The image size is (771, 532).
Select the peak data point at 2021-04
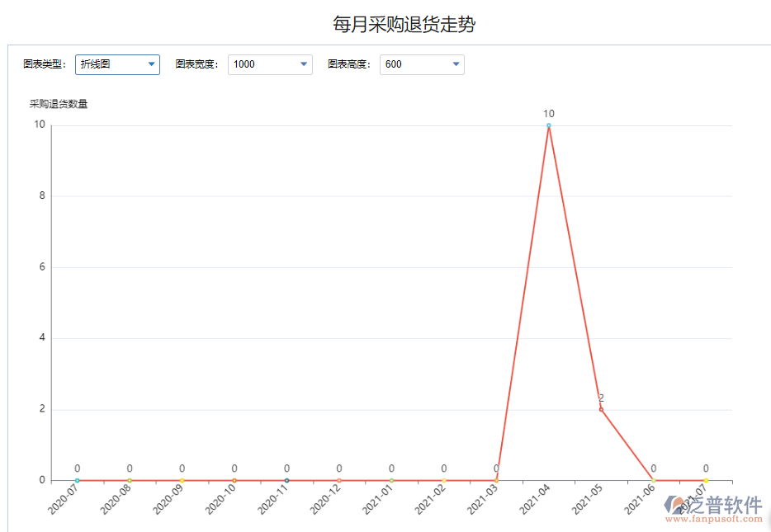point(547,125)
